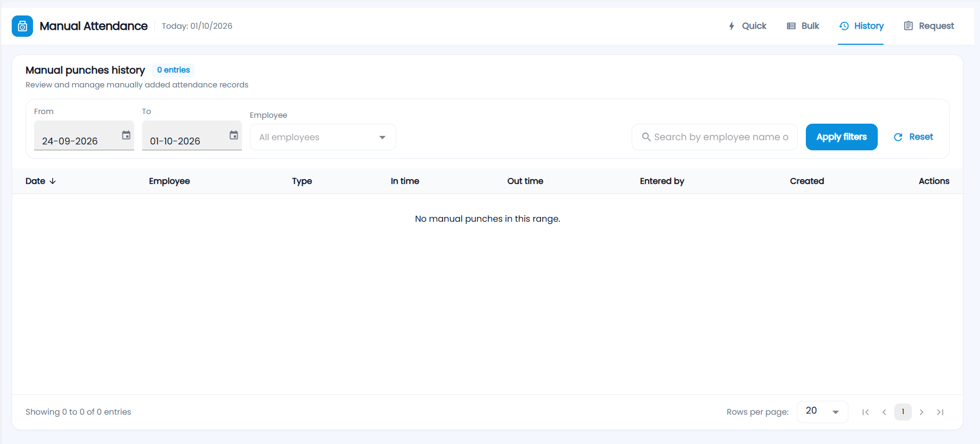Screen dimensions: 980x444
Task: Click the Employee column header
Action: tap(169, 181)
